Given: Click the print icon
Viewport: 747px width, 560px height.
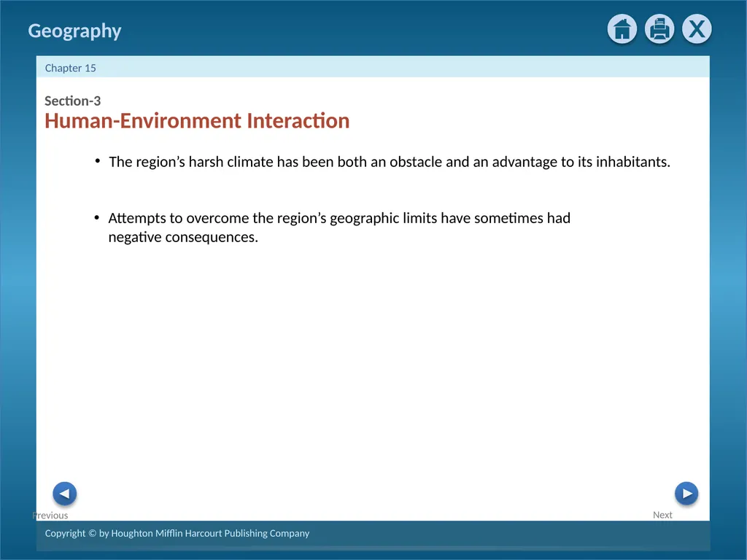Looking at the screenshot, I should pos(659,29).
